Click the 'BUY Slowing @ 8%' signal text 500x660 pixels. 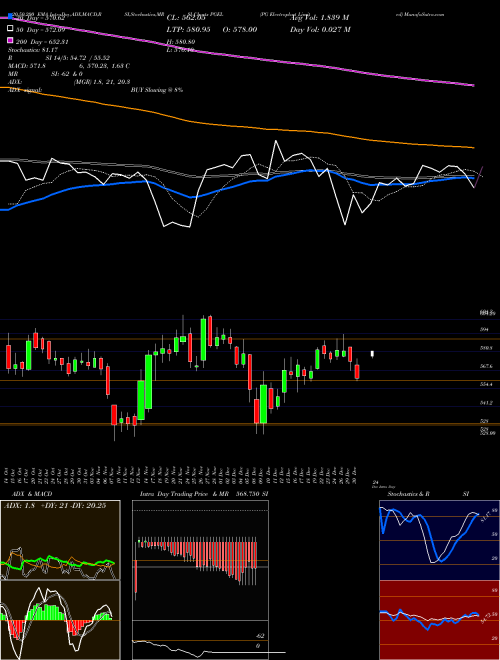coord(157,90)
